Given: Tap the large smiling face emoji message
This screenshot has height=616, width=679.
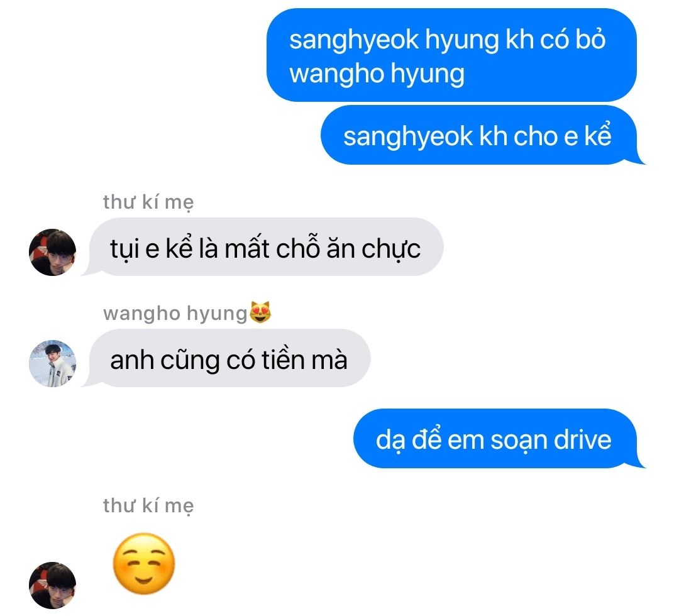Looking at the screenshot, I should (144, 563).
